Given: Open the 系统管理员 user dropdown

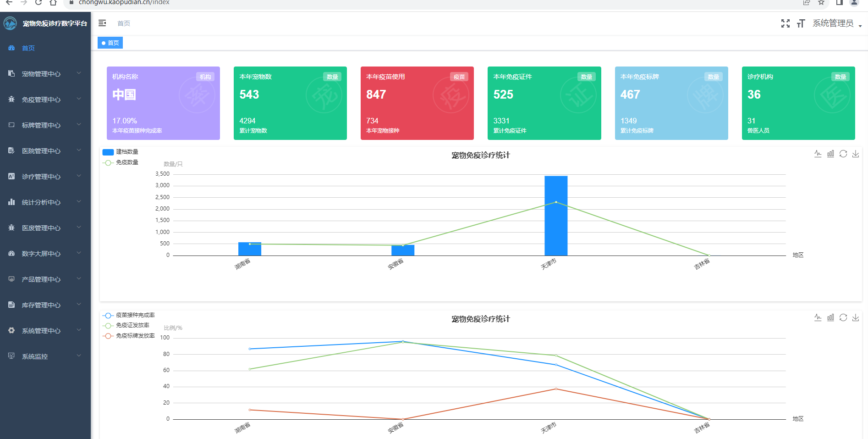Looking at the screenshot, I should point(837,23).
